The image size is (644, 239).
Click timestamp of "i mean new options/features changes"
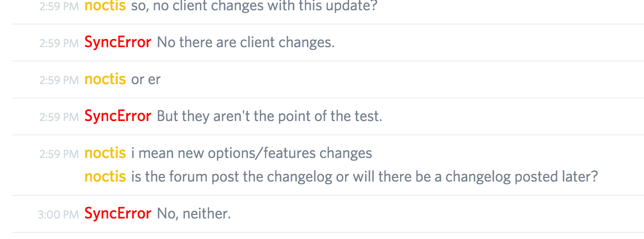(x=59, y=153)
